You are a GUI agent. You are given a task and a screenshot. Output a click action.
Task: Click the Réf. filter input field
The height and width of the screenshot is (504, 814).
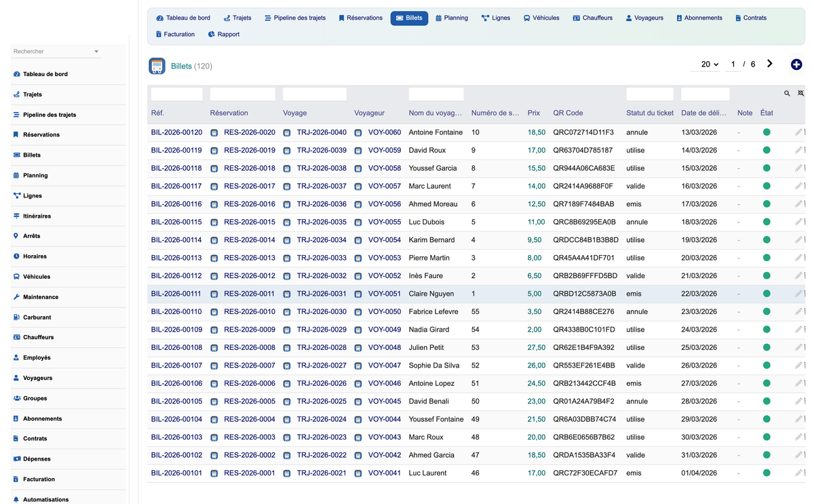(x=177, y=94)
